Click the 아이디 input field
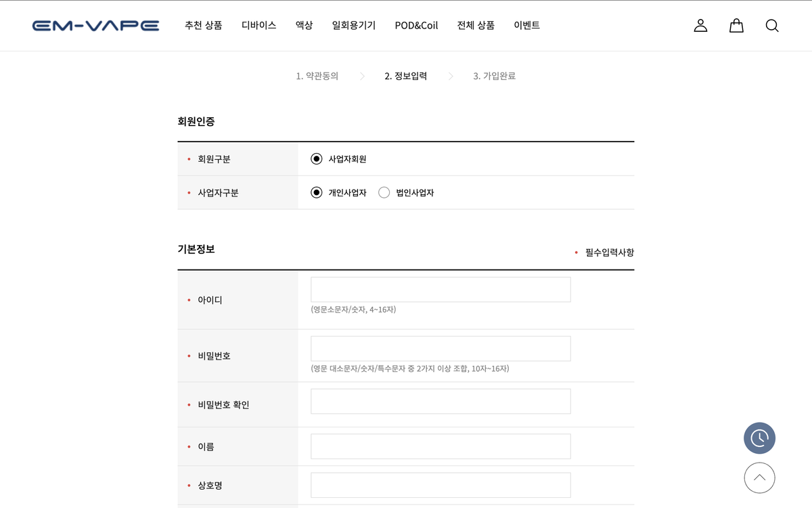812x508 pixels. (x=441, y=289)
